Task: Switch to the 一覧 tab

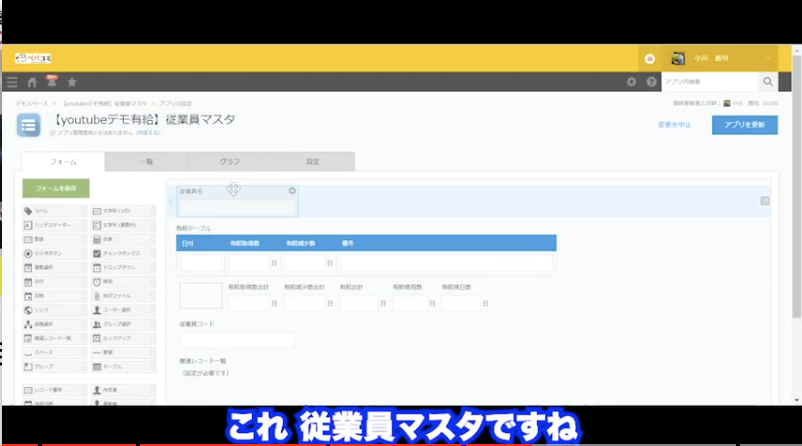Action: tap(146, 161)
